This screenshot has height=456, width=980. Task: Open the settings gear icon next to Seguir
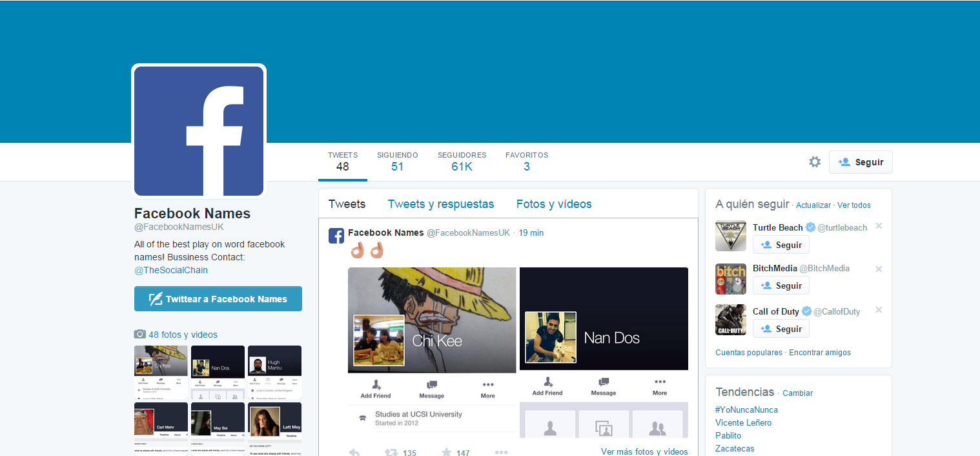[815, 162]
